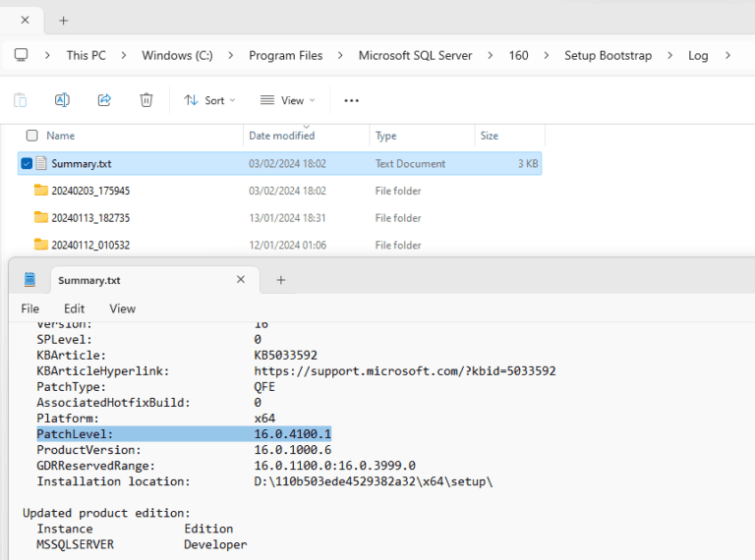This screenshot has height=560, width=755.
Task: Open the File menu in Notepad
Action: coord(29,308)
